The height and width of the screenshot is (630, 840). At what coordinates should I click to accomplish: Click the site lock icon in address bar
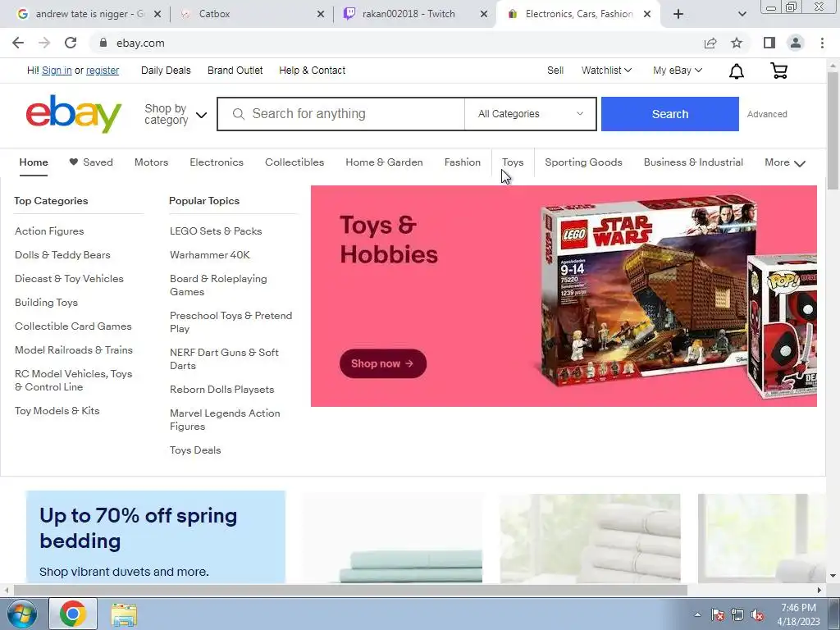click(103, 43)
